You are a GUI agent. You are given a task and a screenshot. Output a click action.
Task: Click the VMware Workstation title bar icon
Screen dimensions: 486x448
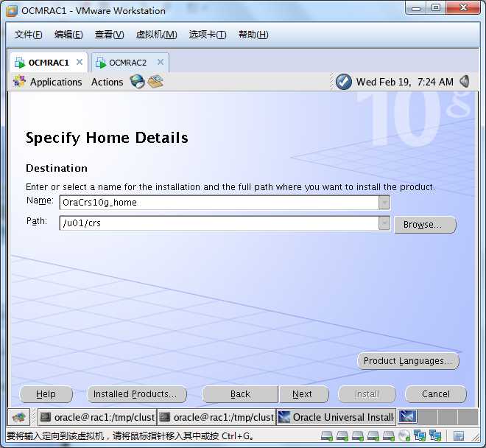[12, 11]
